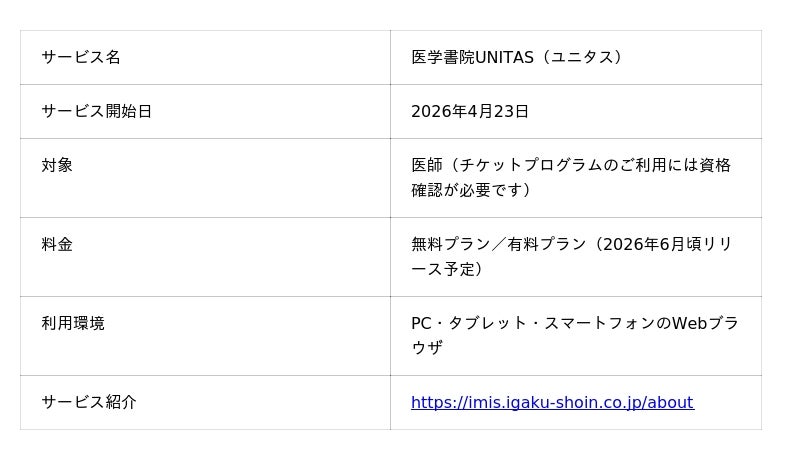Click the word "UNITAS" in service name
The width and height of the screenshot is (800, 460).
pyautogui.click(x=506, y=58)
